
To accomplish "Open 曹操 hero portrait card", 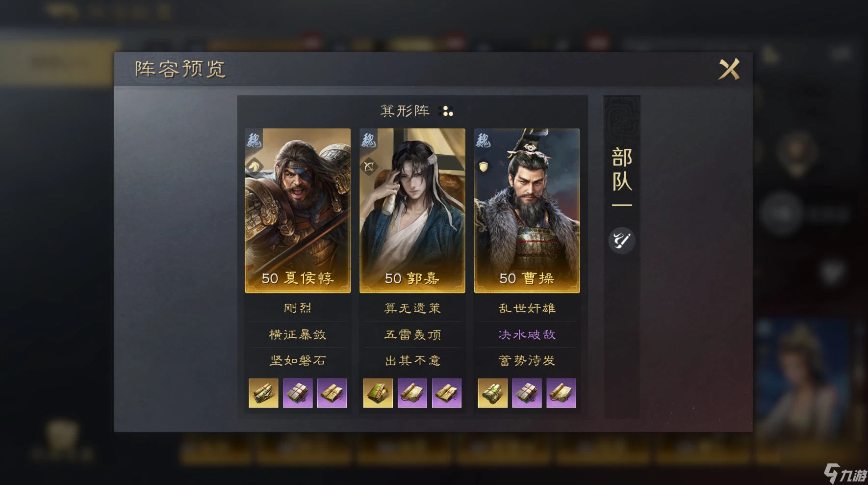I will point(527,211).
